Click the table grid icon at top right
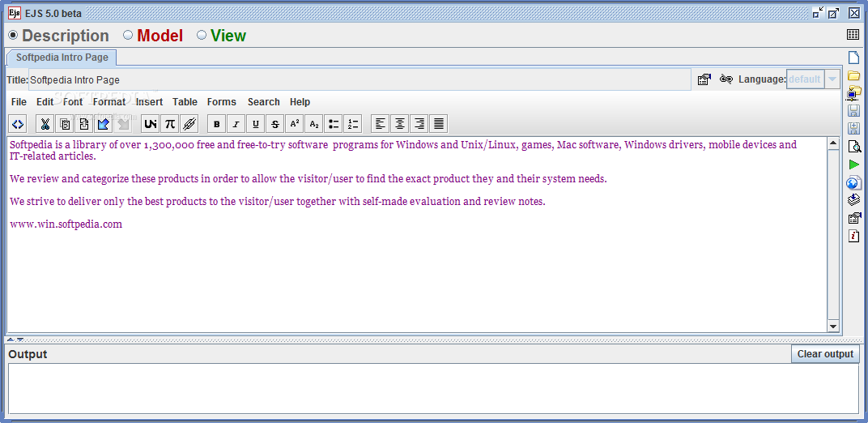Viewport: 868px width, 423px height. (x=853, y=35)
